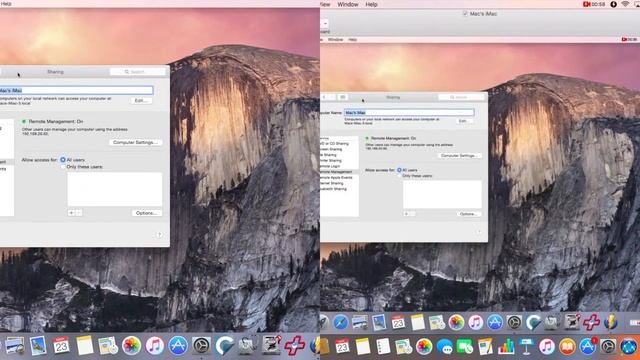Select Internet Sharing in remote service list
The height and width of the screenshot is (360, 640).
[x=333, y=183]
